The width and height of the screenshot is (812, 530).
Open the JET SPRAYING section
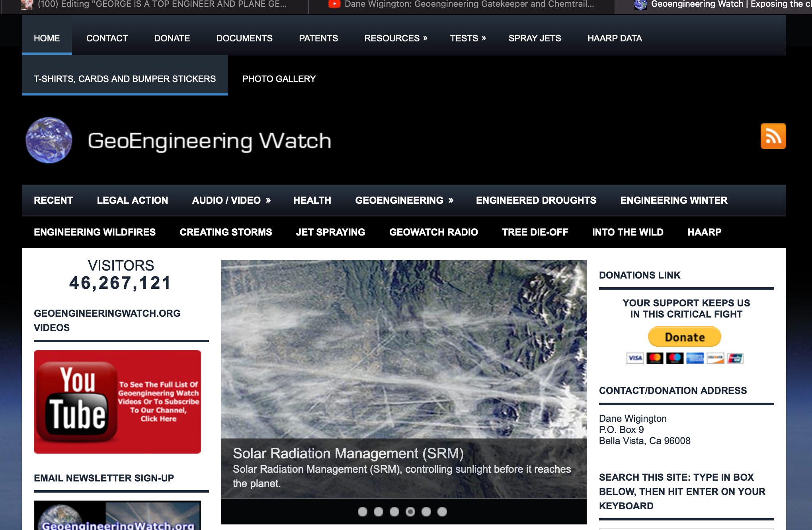[x=330, y=232]
